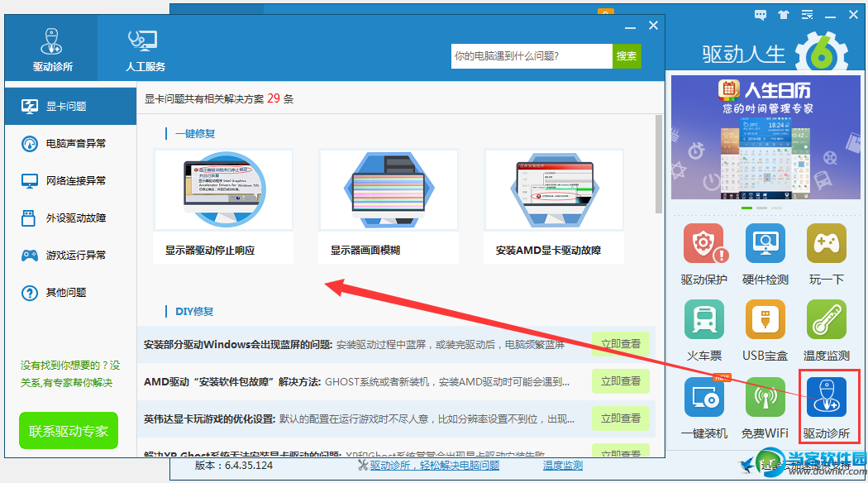Select 其他问题 category
This screenshot has width=868, height=483.
point(71,293)
